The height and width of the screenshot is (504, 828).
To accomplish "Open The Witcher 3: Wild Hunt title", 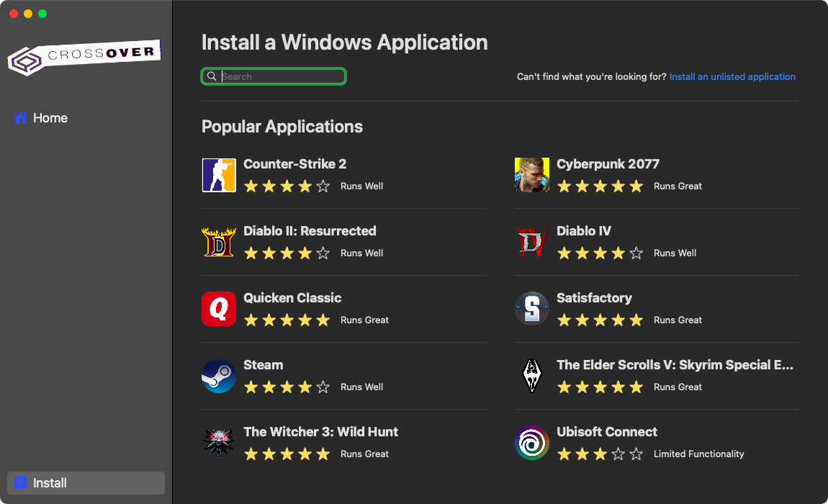I will (320, 432).
